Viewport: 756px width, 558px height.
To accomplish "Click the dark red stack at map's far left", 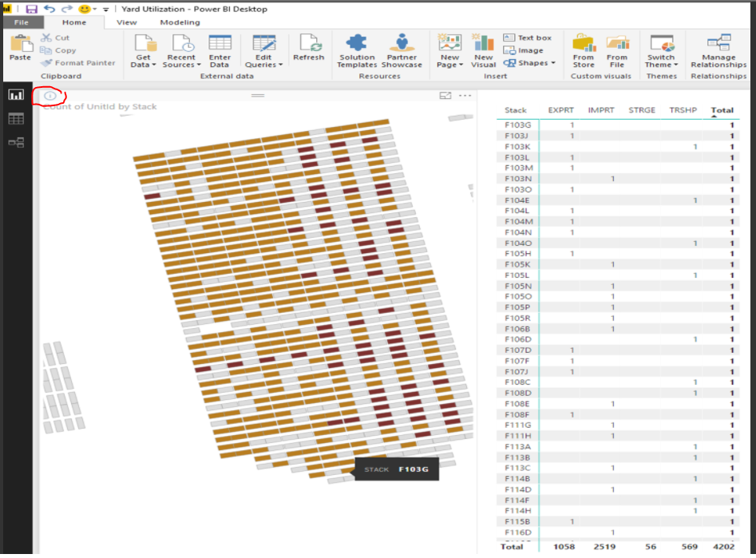I will [152, 196].
